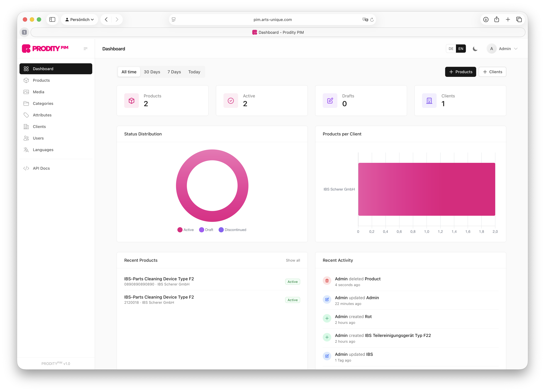The width and height of the screenshot is (545, 392).
Task: Click the IBS Scherer GmbH chart bar
Action: pos(427,189)
